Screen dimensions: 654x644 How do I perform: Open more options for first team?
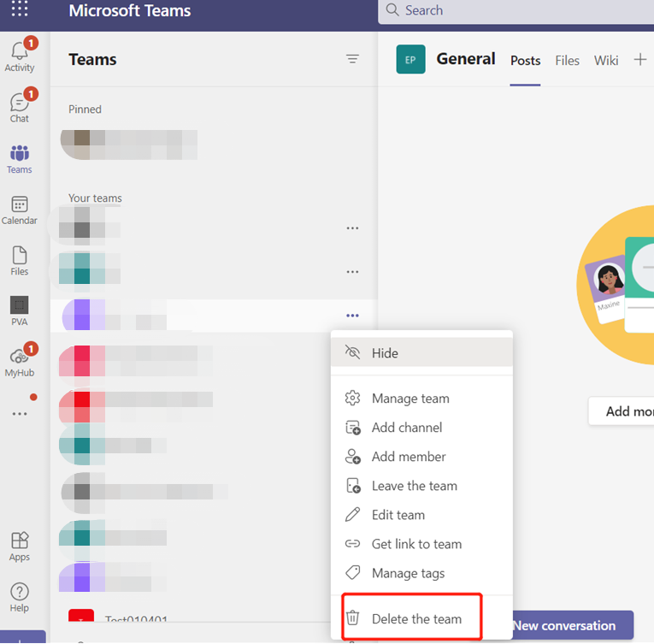pyautogui.click(x=352, y=228)
